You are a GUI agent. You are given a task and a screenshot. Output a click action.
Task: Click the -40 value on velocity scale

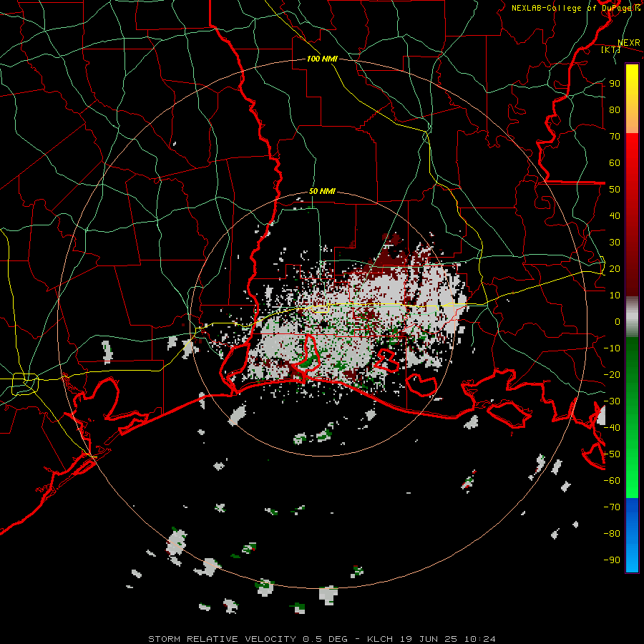(x=612, y=428)
